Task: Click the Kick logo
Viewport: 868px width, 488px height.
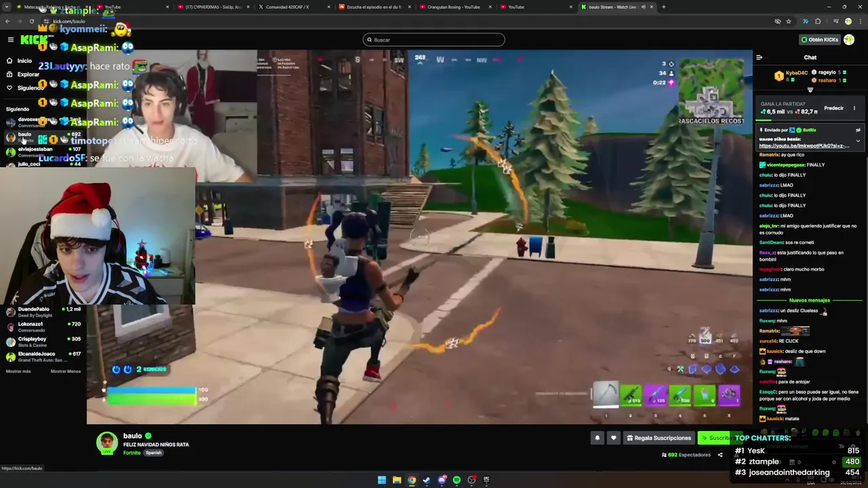Action: click(x=34, y=40)
